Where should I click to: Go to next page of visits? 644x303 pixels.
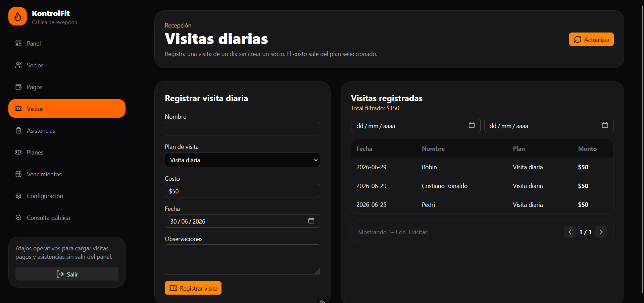(x=601, y=232)
